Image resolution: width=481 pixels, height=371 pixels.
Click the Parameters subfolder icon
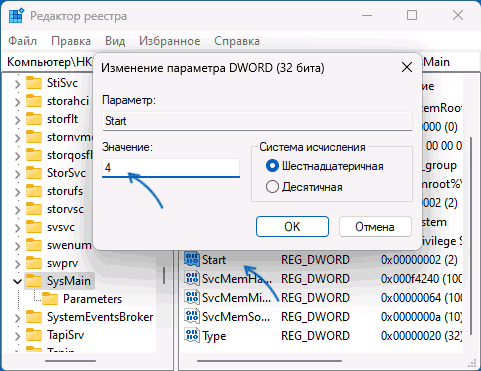coord(50,299)
